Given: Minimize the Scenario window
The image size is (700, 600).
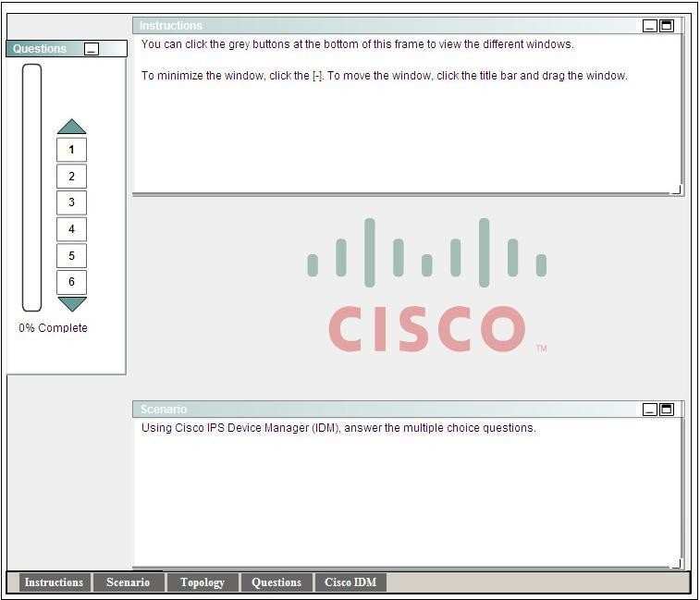Looking at the screenshot, I should [649, 410].
